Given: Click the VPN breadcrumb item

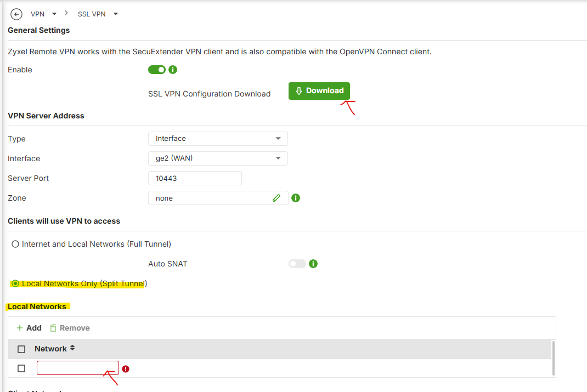Looking at the screenshot, I should [x=37, y=14].
